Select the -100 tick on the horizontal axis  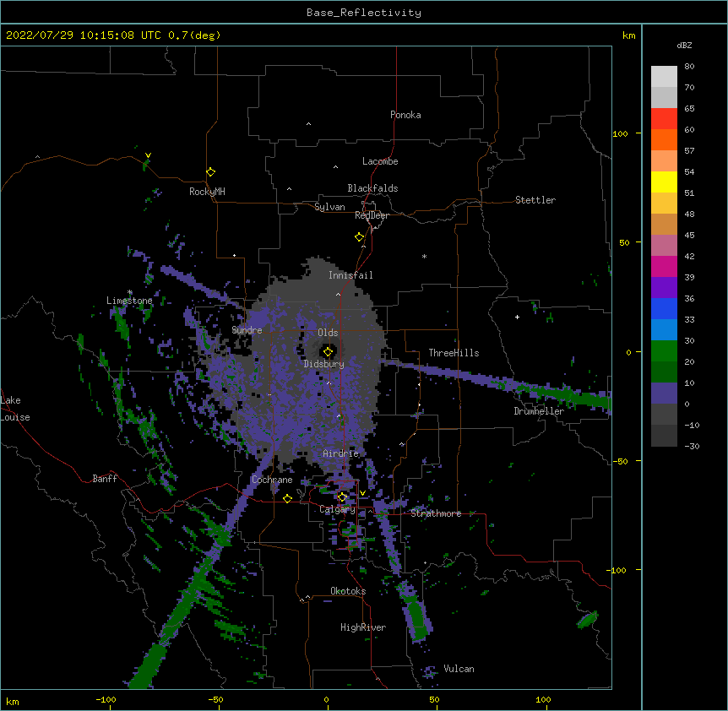pos(106,699)
